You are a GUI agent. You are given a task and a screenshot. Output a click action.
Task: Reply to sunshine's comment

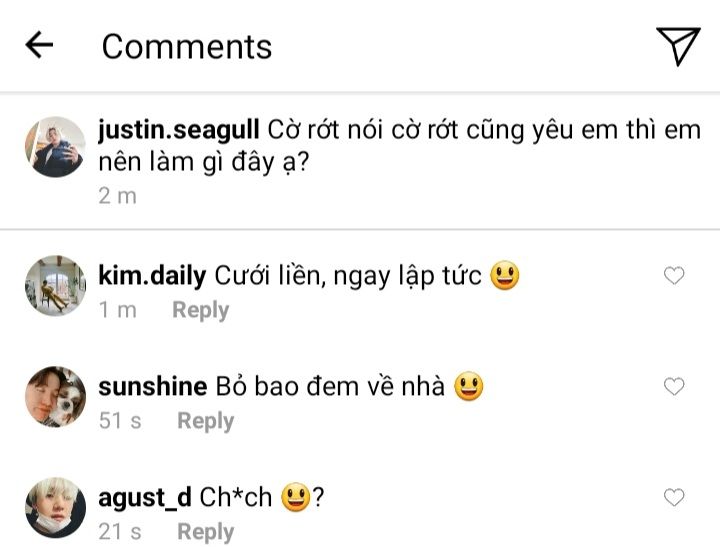click(x=205, y=422)
